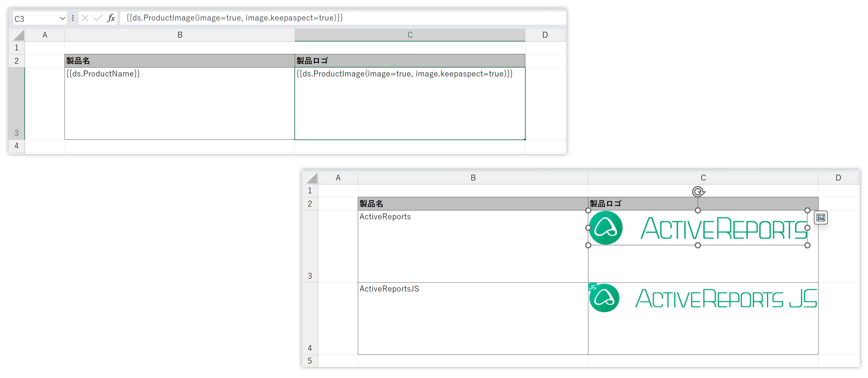868x378 pixels.
Task: Select column D header in upper sheet
Action: [545, 35]
